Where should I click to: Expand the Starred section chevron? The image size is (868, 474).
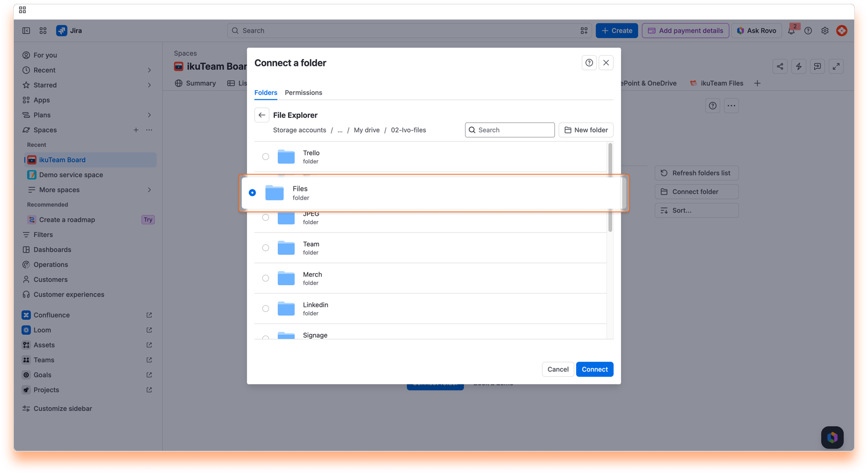click(150, 85)
